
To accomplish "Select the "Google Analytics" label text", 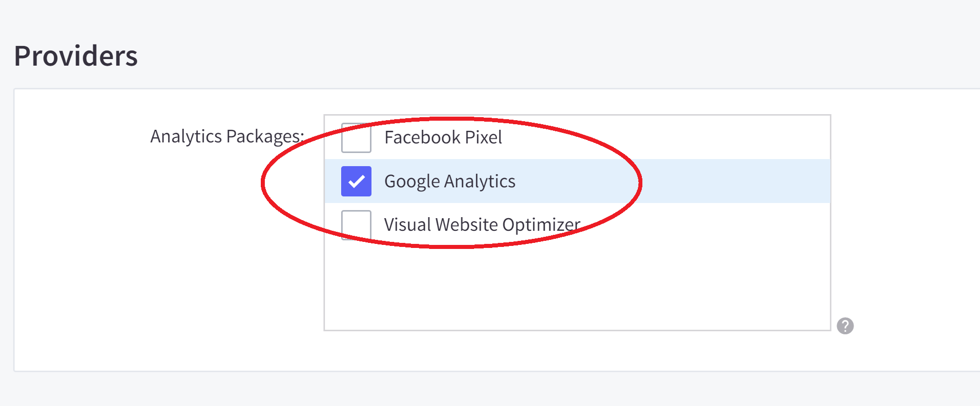I will [x=449, y=181].
